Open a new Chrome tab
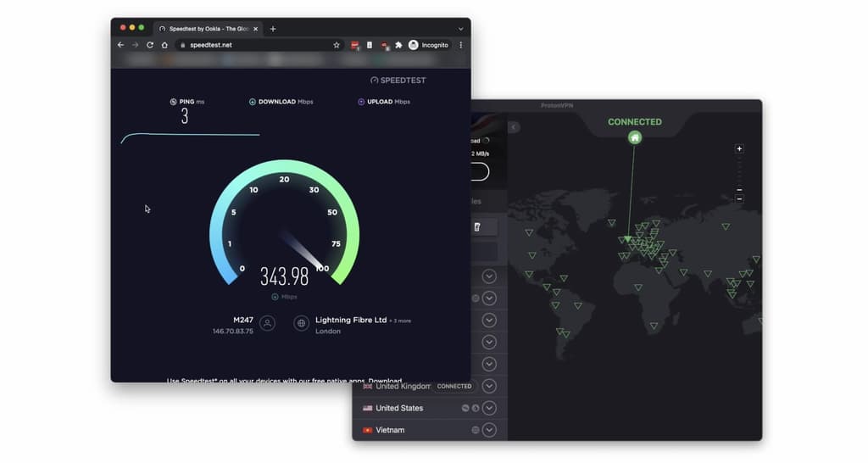This screenshot has height=463, width=868. click(273, 29)
